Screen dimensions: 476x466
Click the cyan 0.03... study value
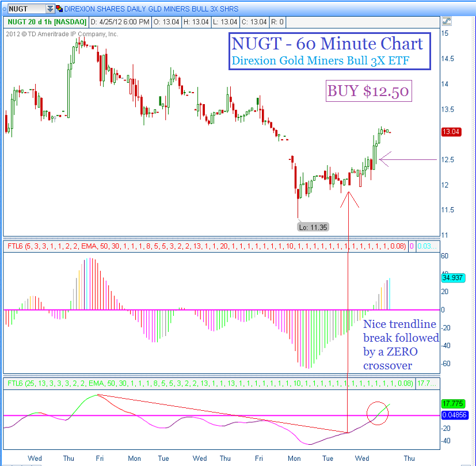(427, 246)
